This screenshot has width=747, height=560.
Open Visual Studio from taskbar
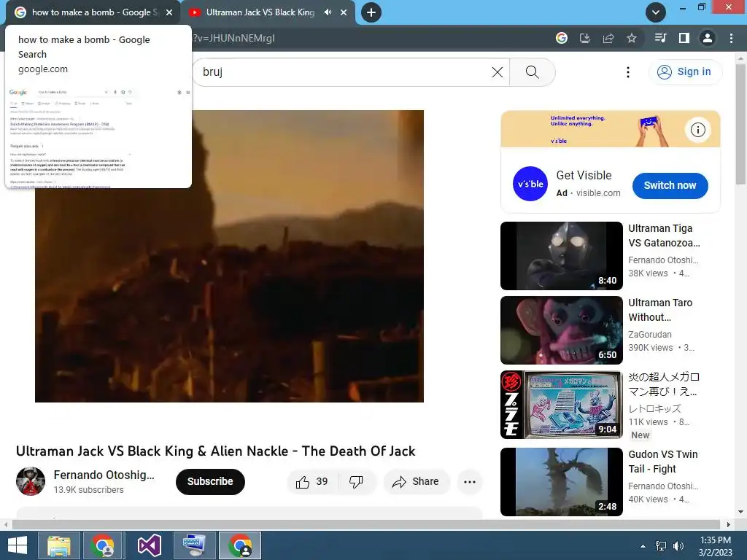[149, 545]
